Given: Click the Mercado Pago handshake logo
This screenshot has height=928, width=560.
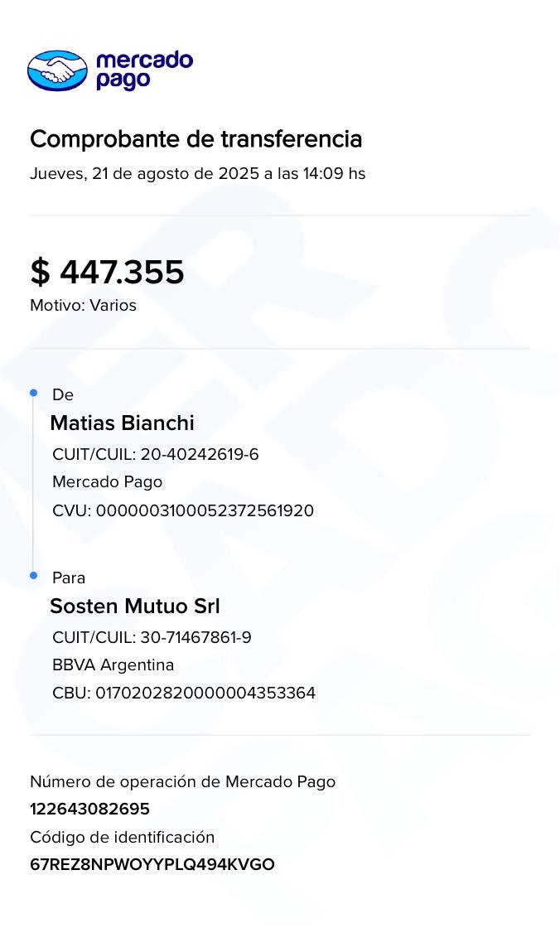Looking at the screenshot, I should 57,70.
